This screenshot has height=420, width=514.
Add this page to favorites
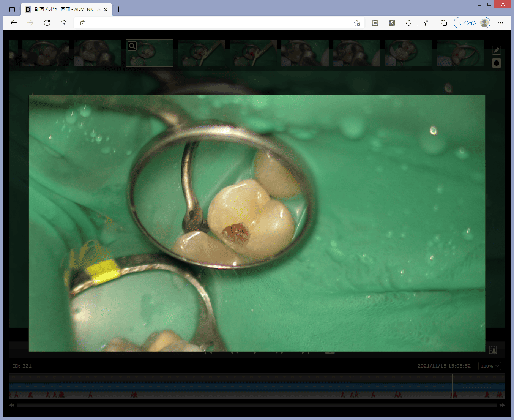(357, 23)
